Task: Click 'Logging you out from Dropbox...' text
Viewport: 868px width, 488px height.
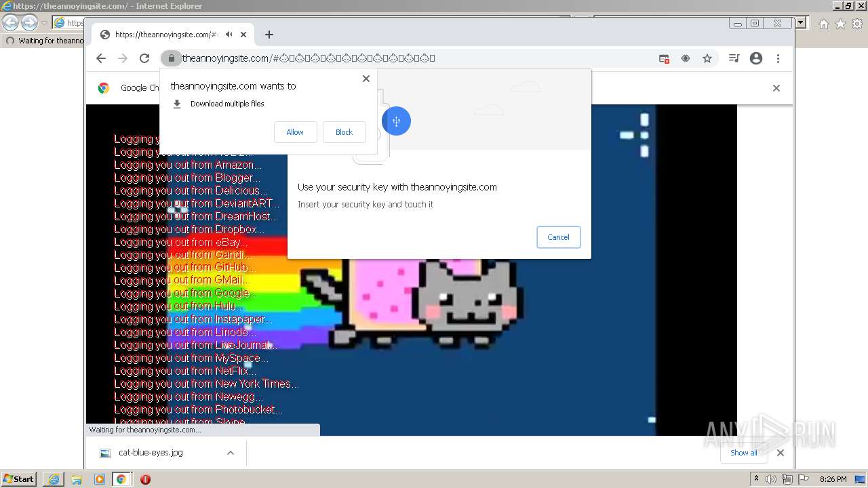Action: coord(189,229)
